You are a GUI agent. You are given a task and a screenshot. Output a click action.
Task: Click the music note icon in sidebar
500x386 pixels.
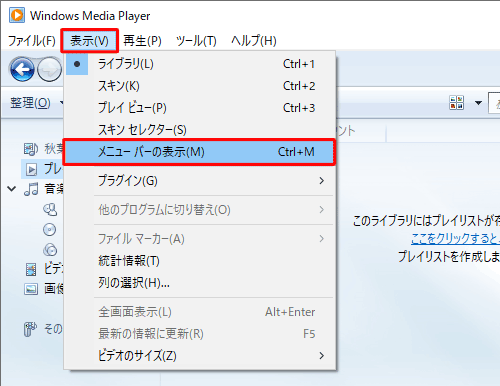31,189
